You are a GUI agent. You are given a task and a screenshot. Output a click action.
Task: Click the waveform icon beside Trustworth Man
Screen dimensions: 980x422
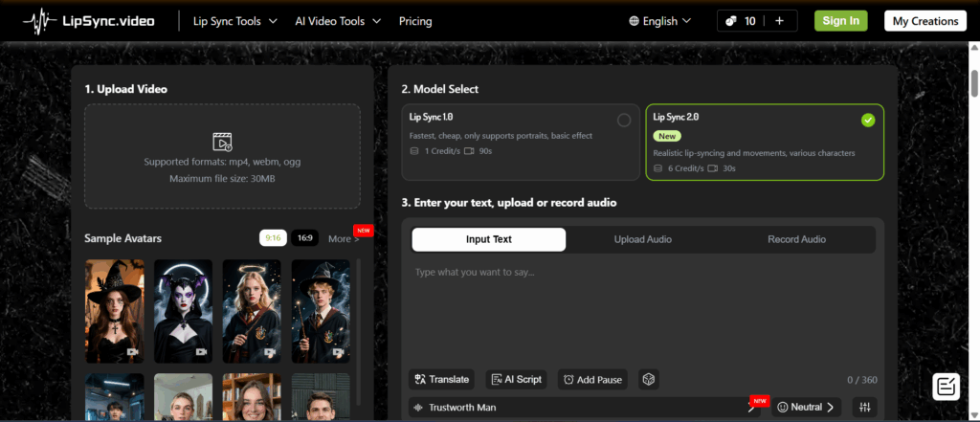click(x=418, y=408)
